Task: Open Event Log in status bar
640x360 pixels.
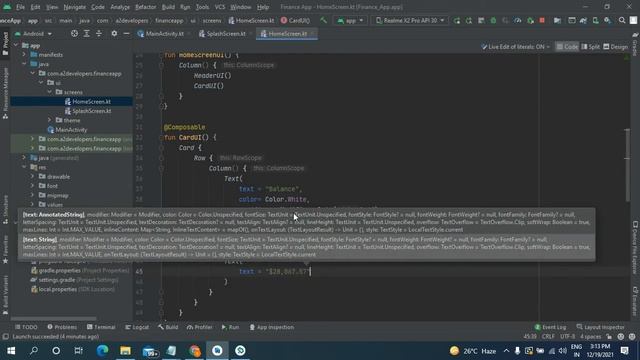Action: click(550, 327)
